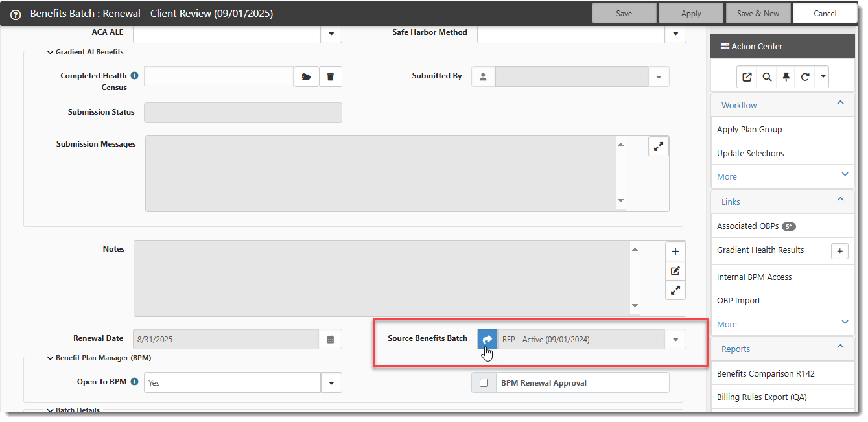The width and height of the screenshot is (868, 422).
Task: Click info icon next to Open To BPM
Action: (134, 382)
